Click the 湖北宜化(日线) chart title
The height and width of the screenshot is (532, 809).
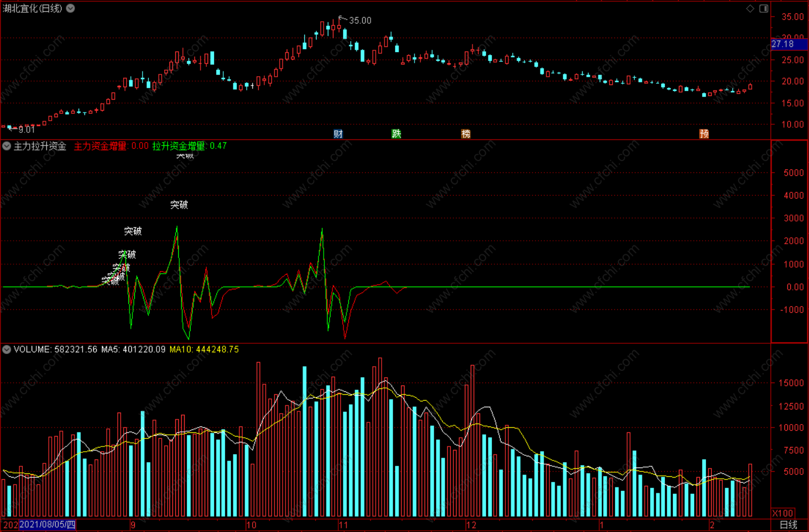32,8
